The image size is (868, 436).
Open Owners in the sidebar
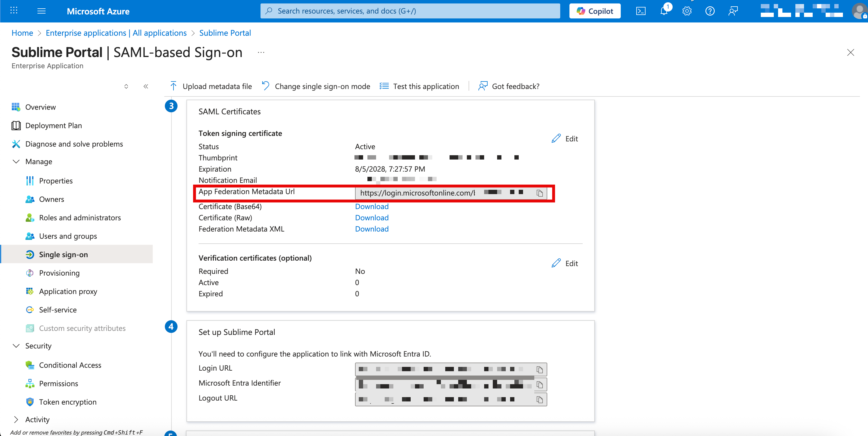point(52,199)
